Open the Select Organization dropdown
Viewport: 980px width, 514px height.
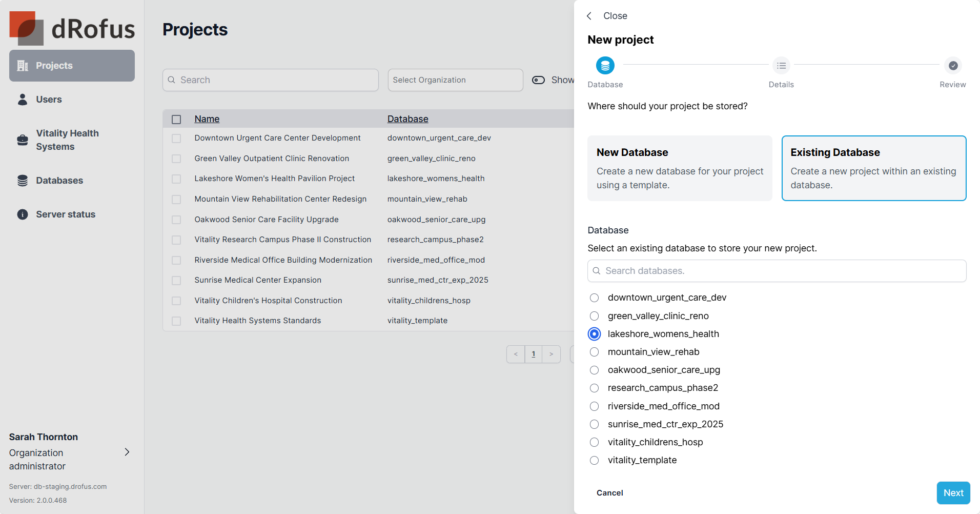[x=455, y=80]
